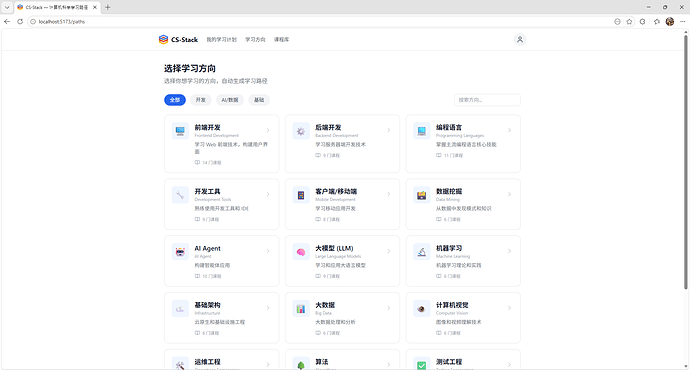This screenshot has width=690, height=370.
Task: Click the 大数据 bar chart icon
Action: pyautogui.click(x=301, y=308)
